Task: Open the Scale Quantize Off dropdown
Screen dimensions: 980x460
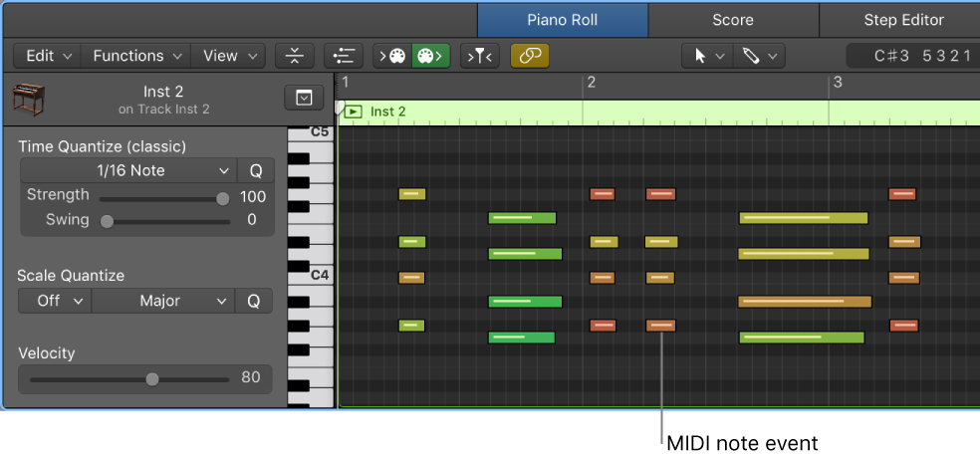Action: tap(55, 301)
